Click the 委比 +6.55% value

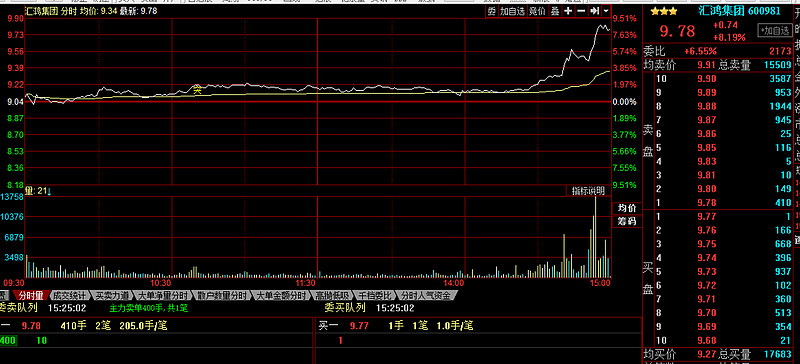click(701, 51)
